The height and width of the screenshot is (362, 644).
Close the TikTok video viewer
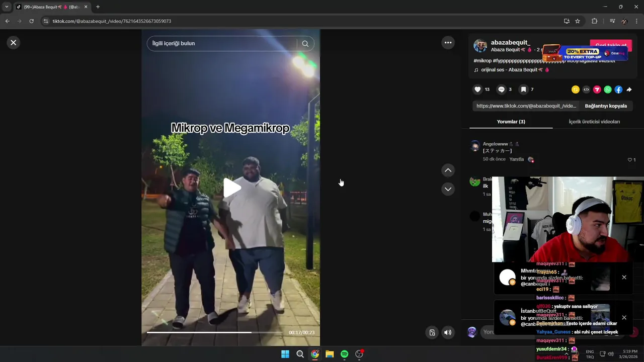pyautogui.click(x=14, y=43)
